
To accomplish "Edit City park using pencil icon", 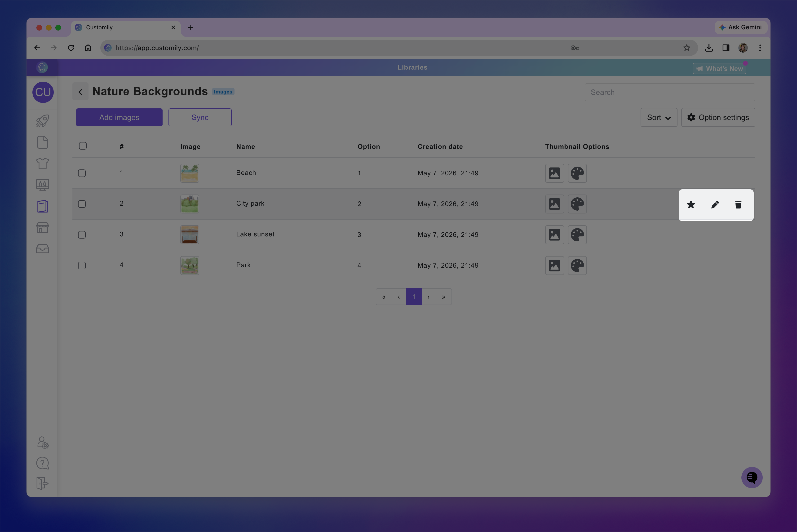I will (x=715, y=205).
